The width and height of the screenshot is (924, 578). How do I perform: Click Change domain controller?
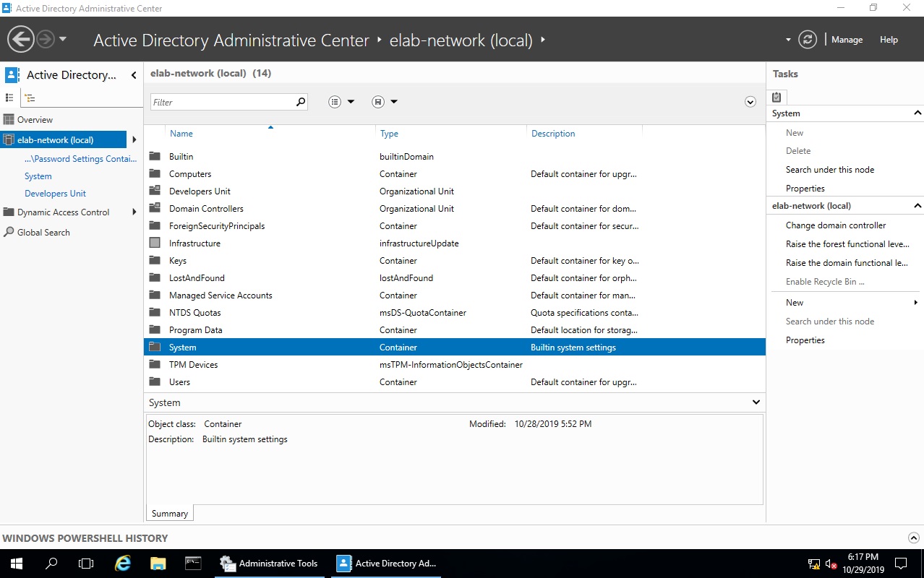836,225
